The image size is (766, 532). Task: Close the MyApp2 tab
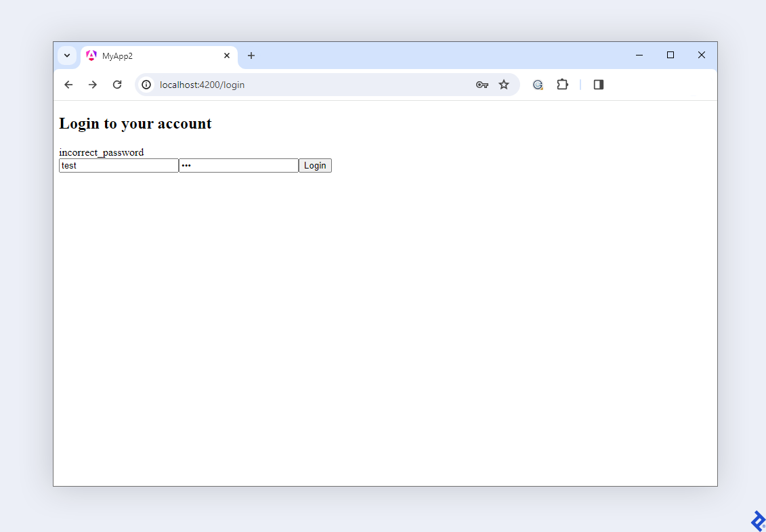tap(227, 56)
